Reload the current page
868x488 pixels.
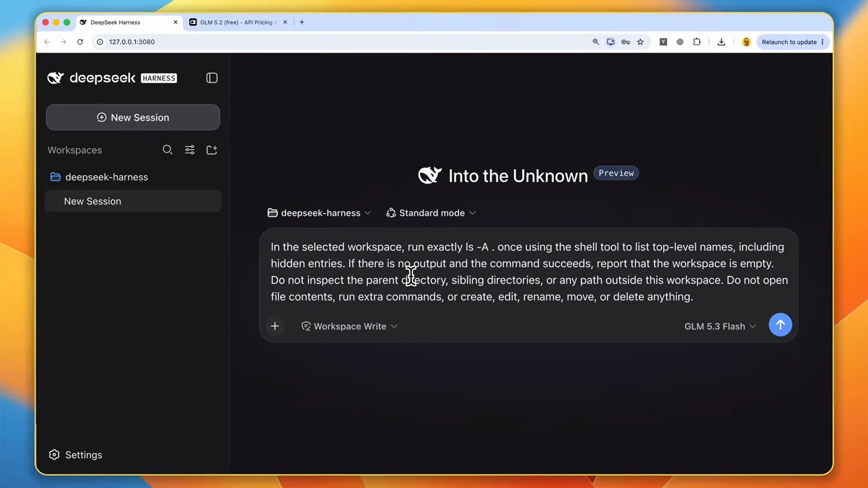80,42
